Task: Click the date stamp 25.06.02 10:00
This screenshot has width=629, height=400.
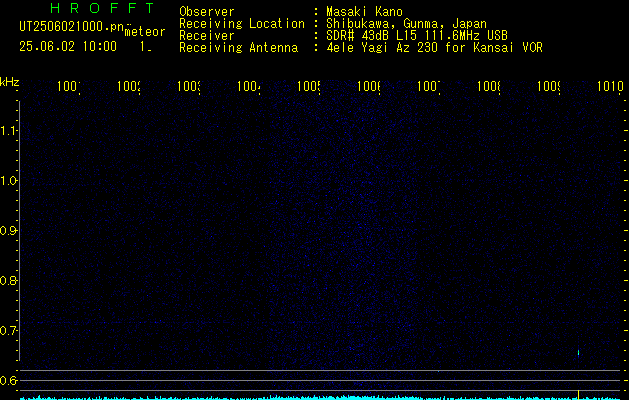Action: (x=68, y=46)
